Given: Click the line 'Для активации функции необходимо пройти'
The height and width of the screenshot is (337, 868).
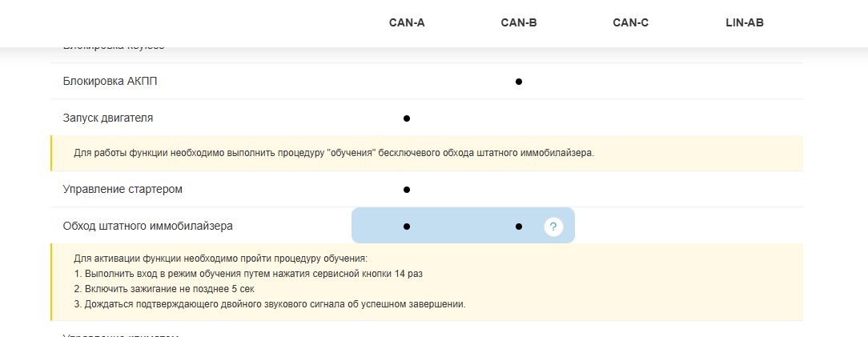Looking at the screenshot, I should [x=220, y=259].
